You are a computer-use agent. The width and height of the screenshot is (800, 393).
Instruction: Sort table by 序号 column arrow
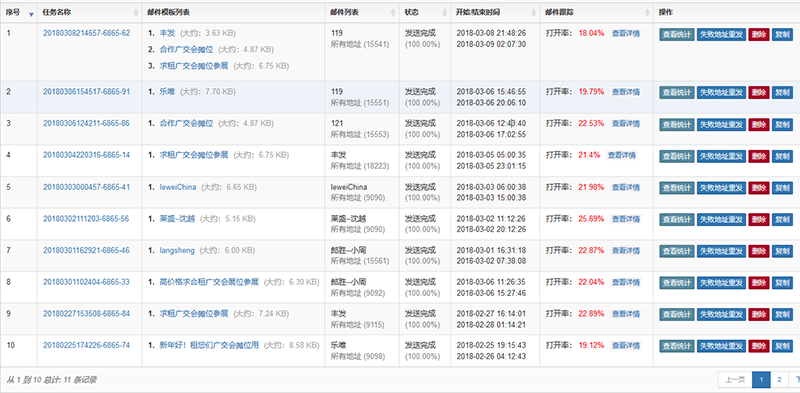pos(31,13)
